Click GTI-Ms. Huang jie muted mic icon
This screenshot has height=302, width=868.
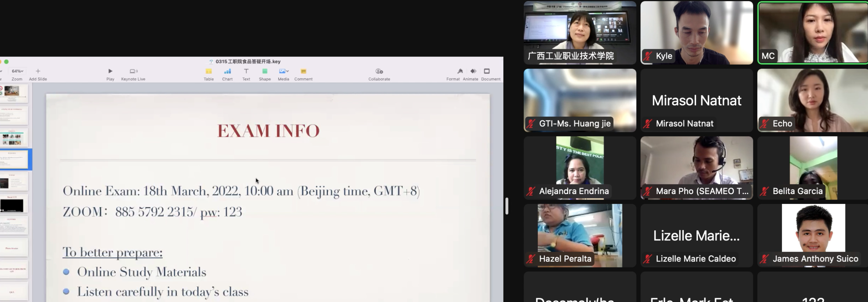(531, 123)
